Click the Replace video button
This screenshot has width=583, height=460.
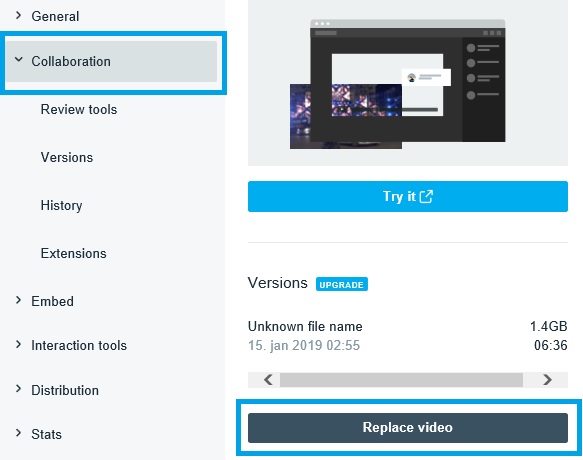408,428
